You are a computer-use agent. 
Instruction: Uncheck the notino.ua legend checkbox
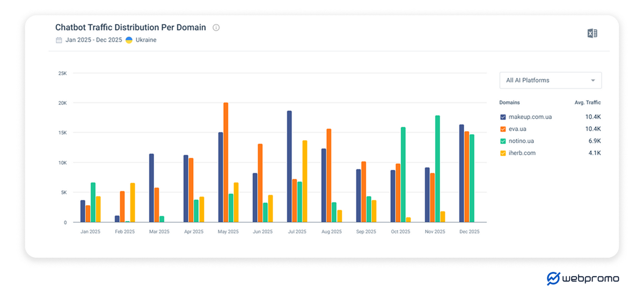click(x=503, y=141)
